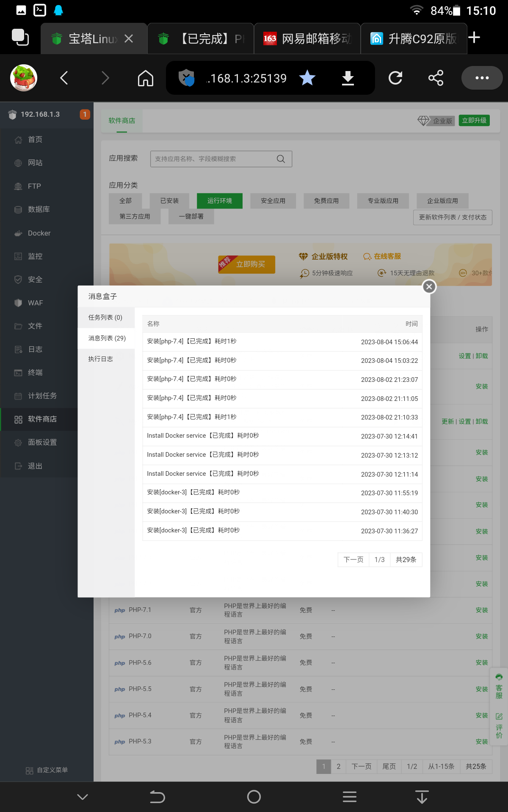Open a new browser tab with plus

point(474,38)
